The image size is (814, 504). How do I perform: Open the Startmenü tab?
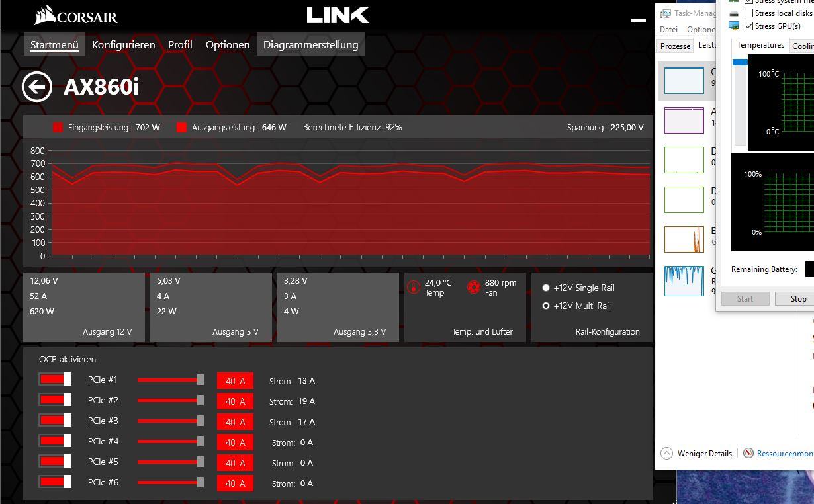pyautogui.click(x=54, y=44)
